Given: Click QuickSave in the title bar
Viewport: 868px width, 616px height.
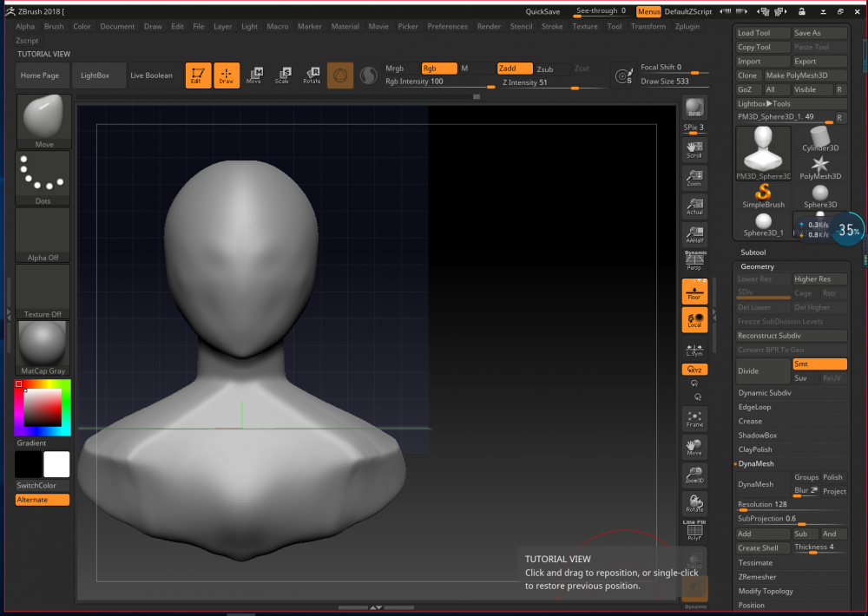Looking at the screenshot, I should point(542,11).
